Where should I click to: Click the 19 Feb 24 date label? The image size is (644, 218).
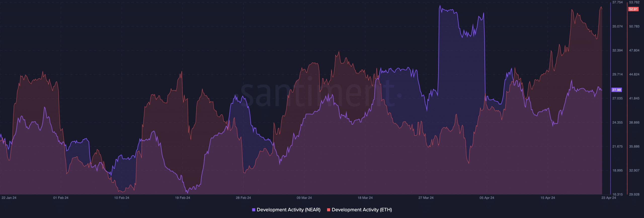182,198
